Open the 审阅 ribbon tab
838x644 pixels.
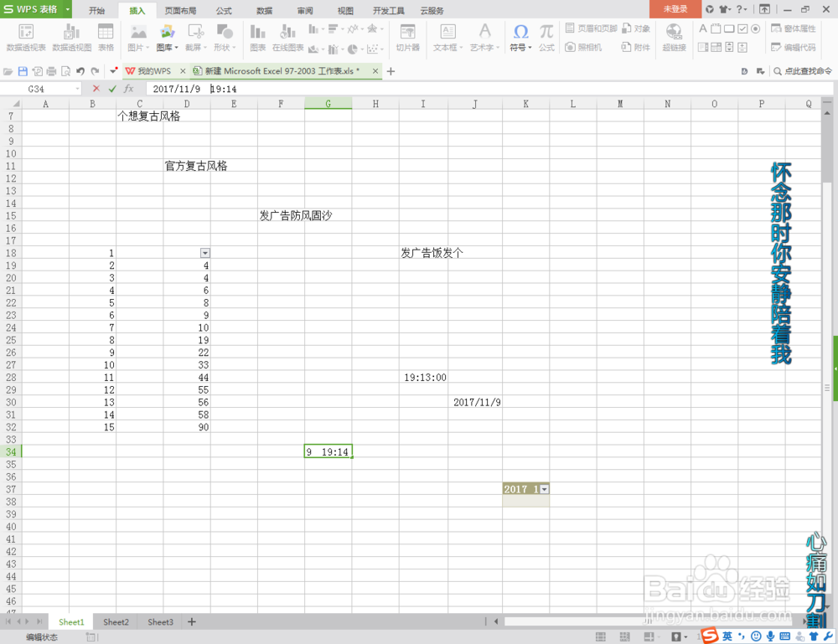click(x=305, y=11)
